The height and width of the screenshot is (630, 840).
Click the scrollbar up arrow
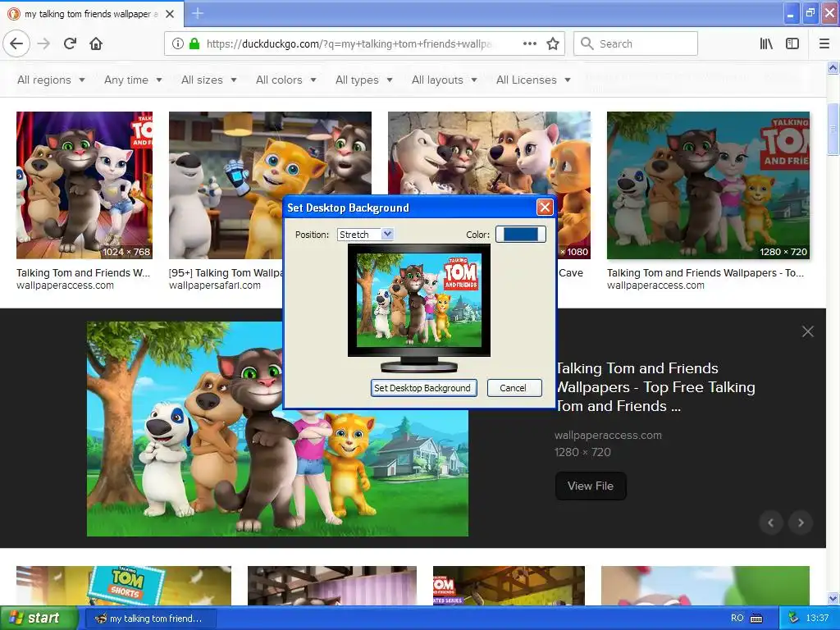(x=833, y=67)
